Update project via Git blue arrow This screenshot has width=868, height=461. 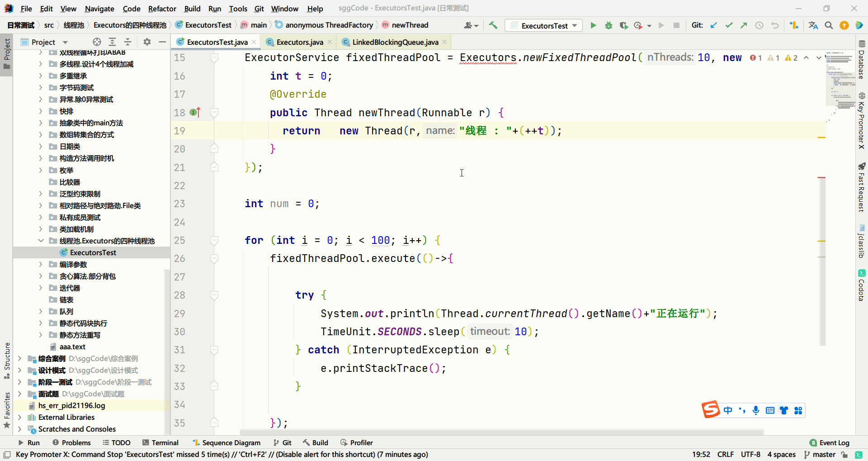pyautogui.click(x=713, y=25)
